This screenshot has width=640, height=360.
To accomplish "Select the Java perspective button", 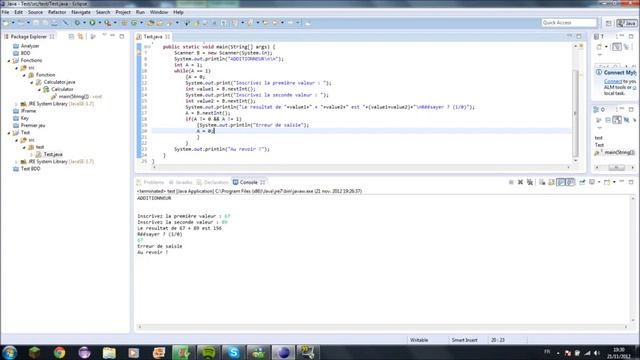I will pos(627,23).
